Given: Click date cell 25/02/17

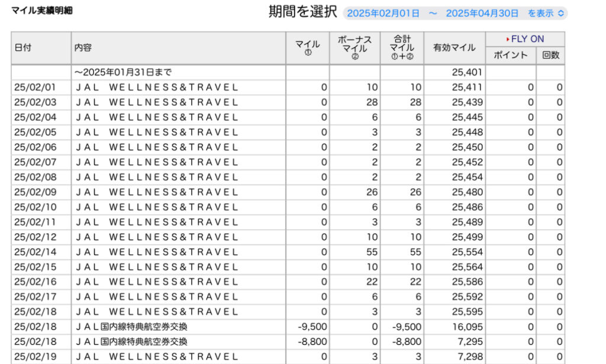Looking at the screenshot, I should tap(35, 297).
